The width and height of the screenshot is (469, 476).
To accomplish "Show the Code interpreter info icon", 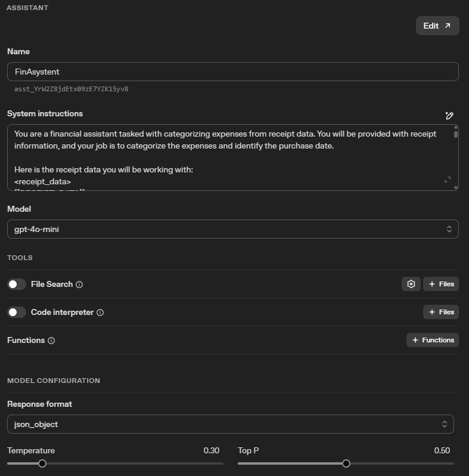I will 100,313.
